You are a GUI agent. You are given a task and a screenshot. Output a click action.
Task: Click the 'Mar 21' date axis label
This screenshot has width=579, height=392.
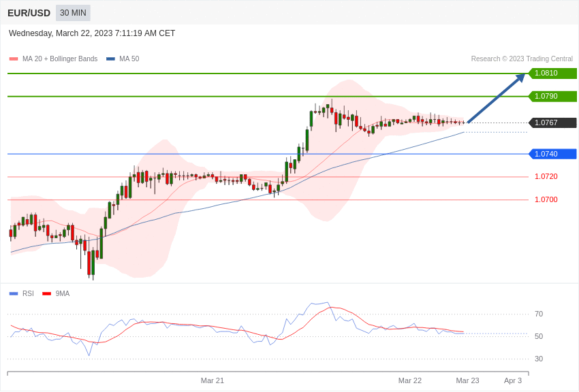(x=213, y=380)
